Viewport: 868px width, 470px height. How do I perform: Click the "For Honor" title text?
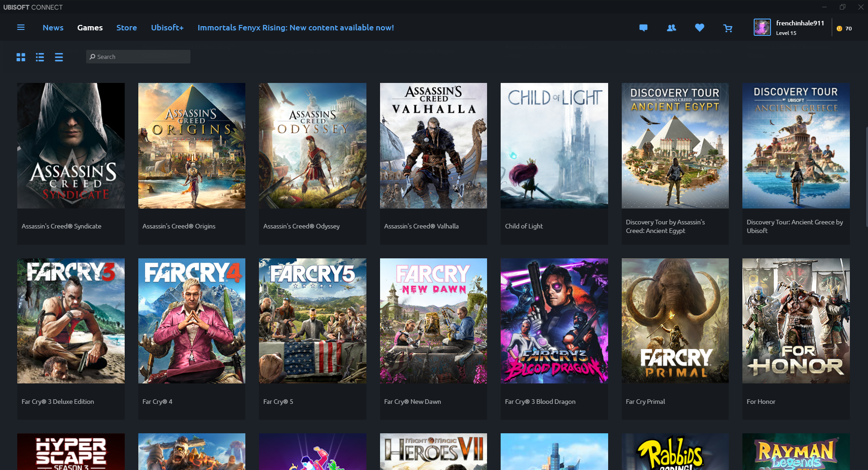click(x=761, y=402)
